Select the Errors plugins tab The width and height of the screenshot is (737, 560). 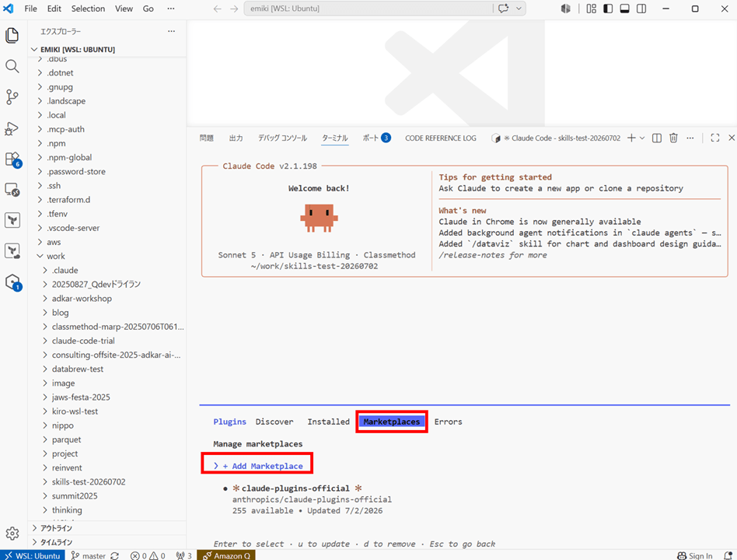pyautogui.click(x=449, y=422)
